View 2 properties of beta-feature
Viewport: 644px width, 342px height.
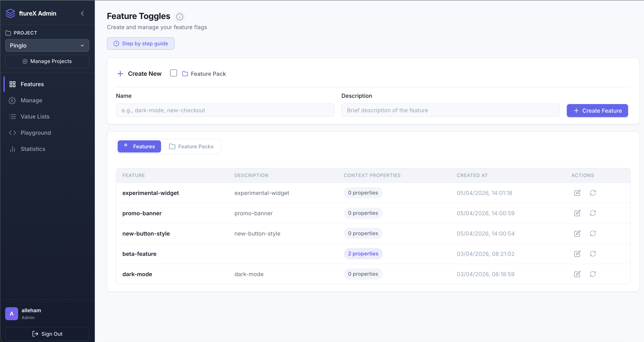363,253
